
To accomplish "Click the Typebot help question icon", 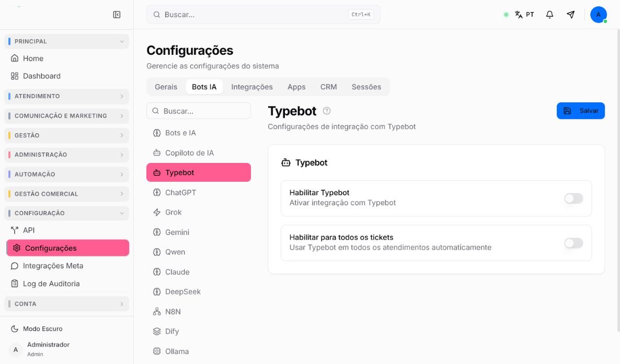I will click(327, 111).
